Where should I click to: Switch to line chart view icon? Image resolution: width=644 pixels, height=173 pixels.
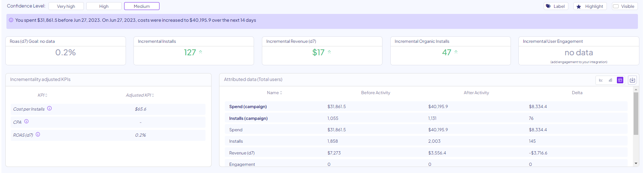click(601, 80)
